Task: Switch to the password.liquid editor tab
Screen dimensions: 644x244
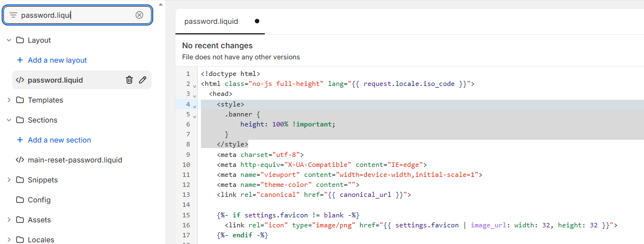Action: pyautogui.click(x=212, y=22)
